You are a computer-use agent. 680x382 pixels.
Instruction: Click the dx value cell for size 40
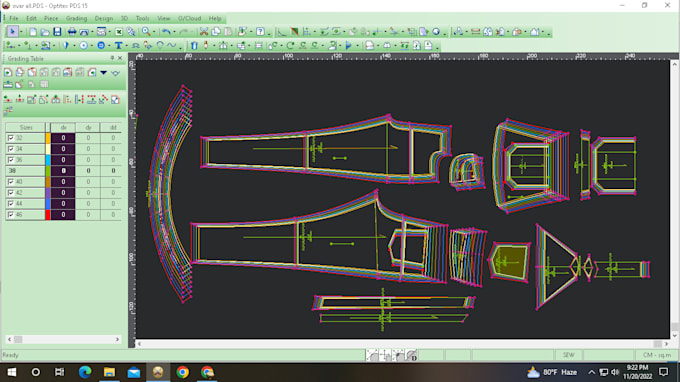pos(63,182)
